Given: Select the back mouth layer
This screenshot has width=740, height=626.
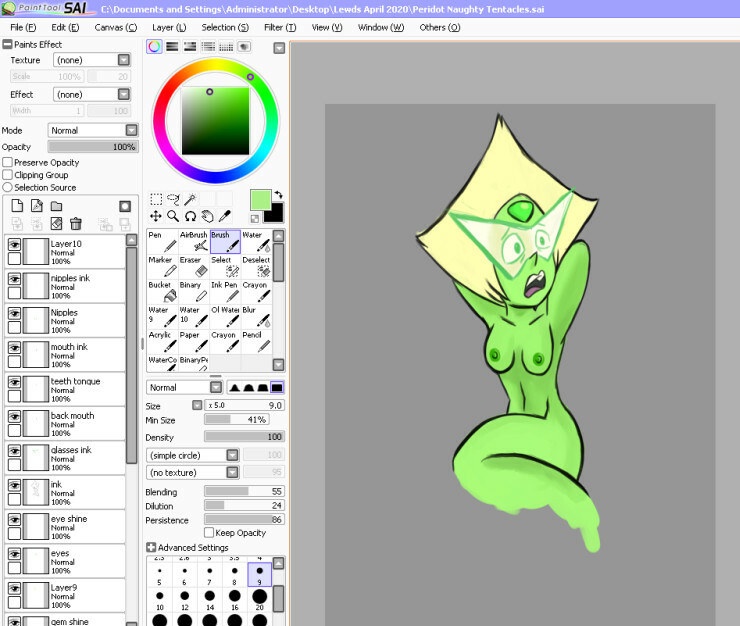Looking at the screenshot, I should [65, 423].
